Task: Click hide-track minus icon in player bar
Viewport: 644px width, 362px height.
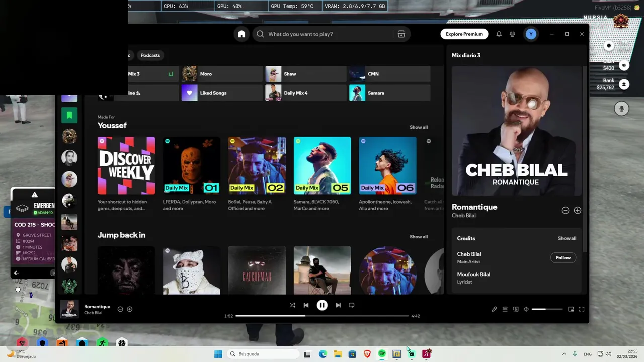Action: [x=120, y=309]
